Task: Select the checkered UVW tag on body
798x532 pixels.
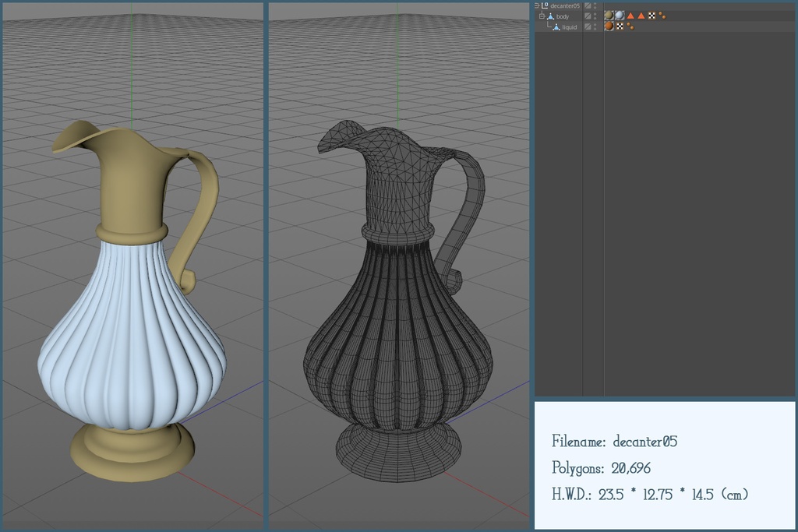Action: tap(651, 16)
